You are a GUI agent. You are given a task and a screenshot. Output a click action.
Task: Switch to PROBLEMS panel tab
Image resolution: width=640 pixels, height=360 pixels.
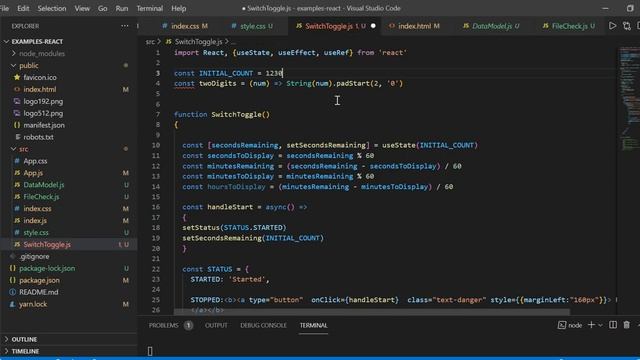click(163, 325)
